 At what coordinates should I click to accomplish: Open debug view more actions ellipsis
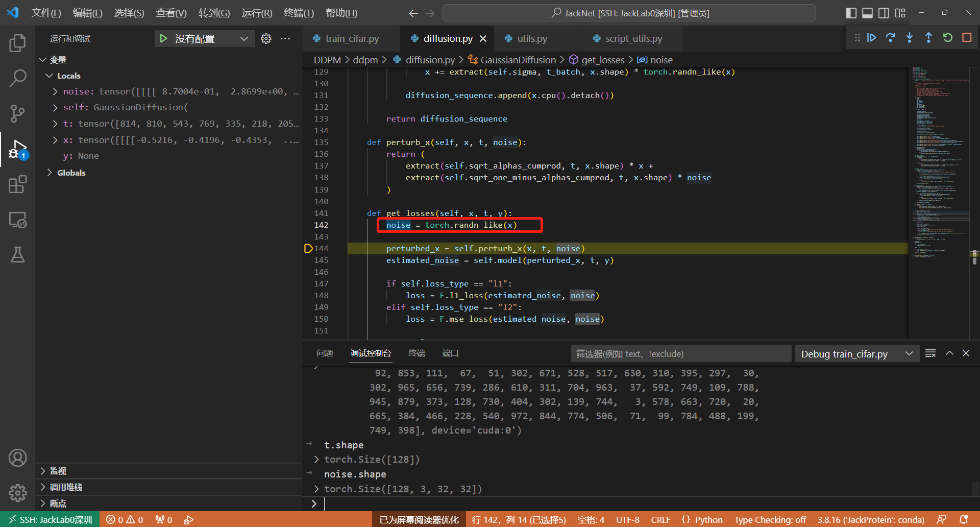click(285, 39)
